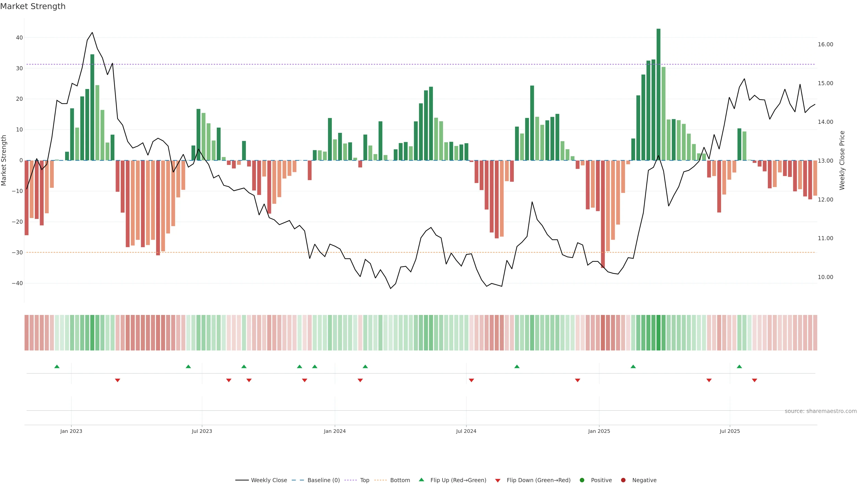Click the last red flip-down marker after Jul 2025
868x488 pixels.
click(x=755, y=380)
